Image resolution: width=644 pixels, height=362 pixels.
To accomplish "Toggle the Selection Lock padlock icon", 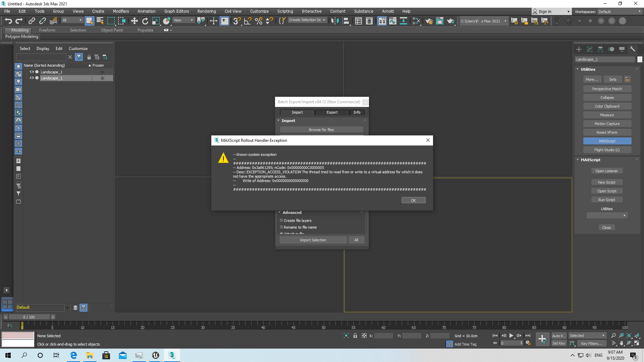I will tap(355, 336).
